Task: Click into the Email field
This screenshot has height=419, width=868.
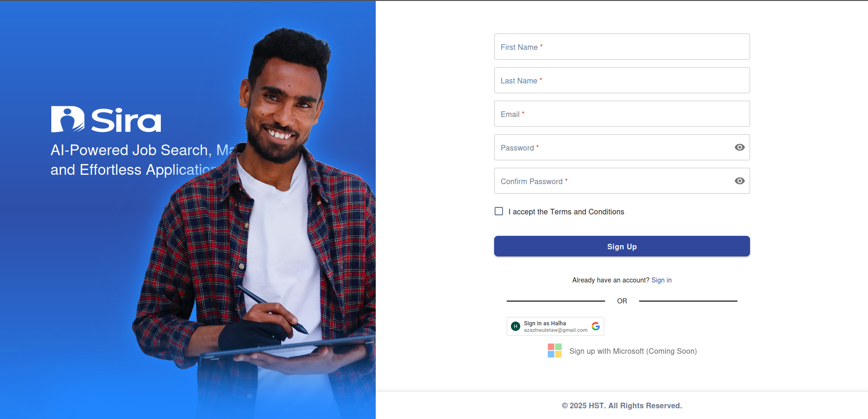Action: coord(622,114)
